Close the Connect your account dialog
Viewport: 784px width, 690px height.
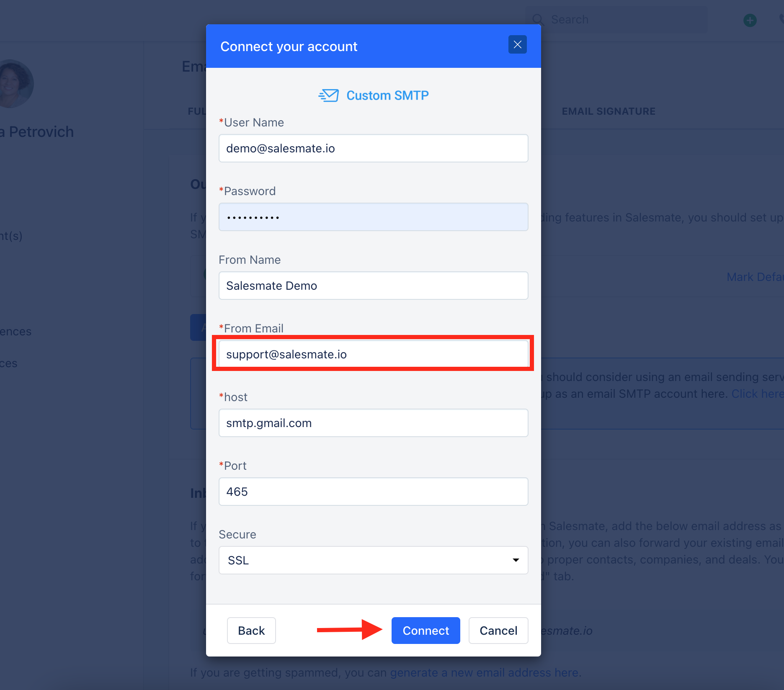tap(517, 45)
